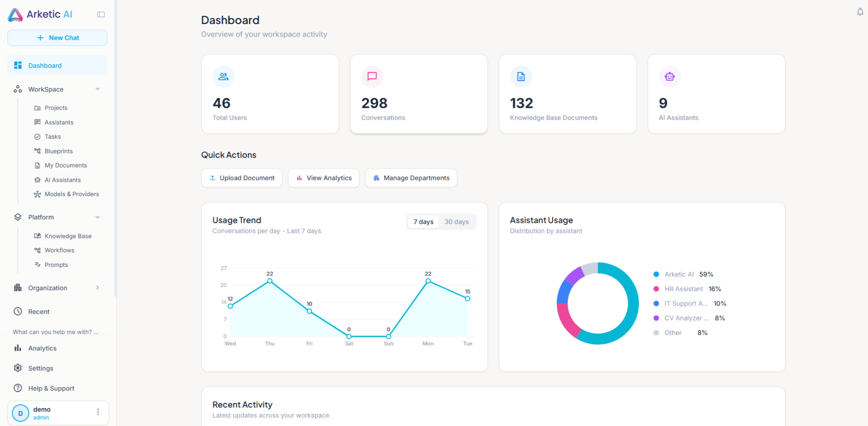Click the Knowledge Base Documents file icon
This screenshot has width=868, height=426.
[x=521, y=77]
